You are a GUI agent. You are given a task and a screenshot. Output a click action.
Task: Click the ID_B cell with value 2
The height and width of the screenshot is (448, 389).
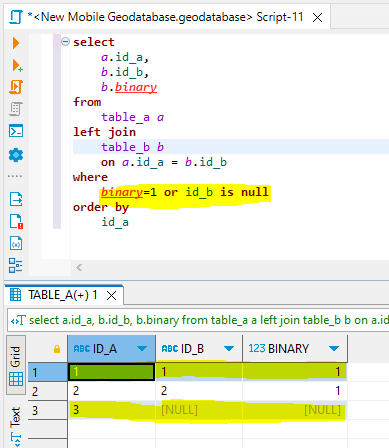[x=199, y=391]
